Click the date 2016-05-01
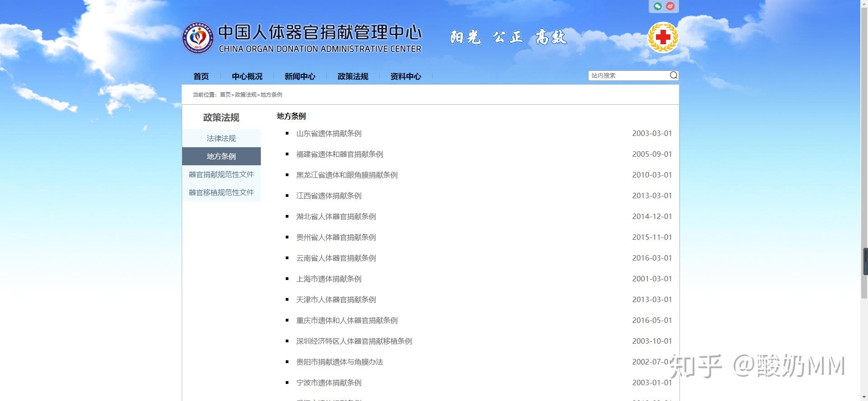 tap(652, 321)
